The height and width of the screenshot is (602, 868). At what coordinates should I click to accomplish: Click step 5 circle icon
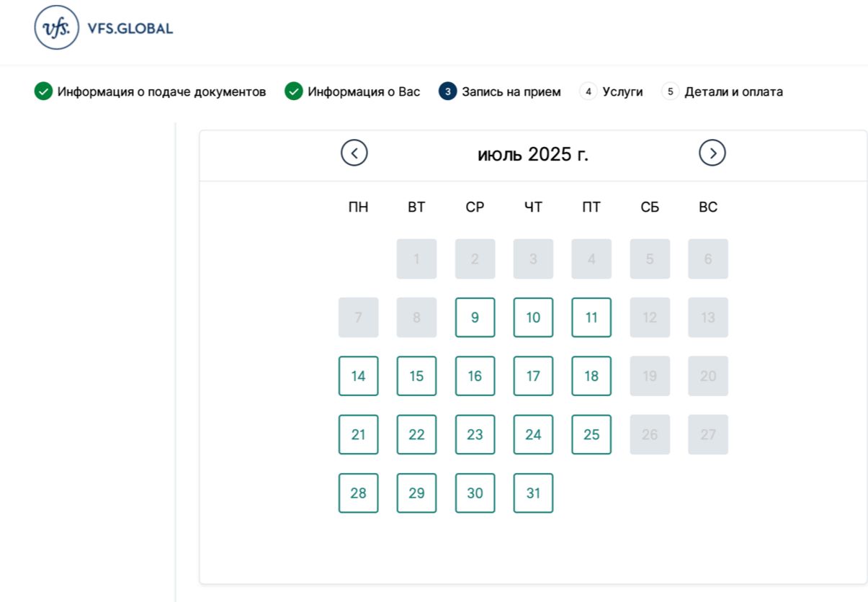pyautogui.click(x=671, y=91)
